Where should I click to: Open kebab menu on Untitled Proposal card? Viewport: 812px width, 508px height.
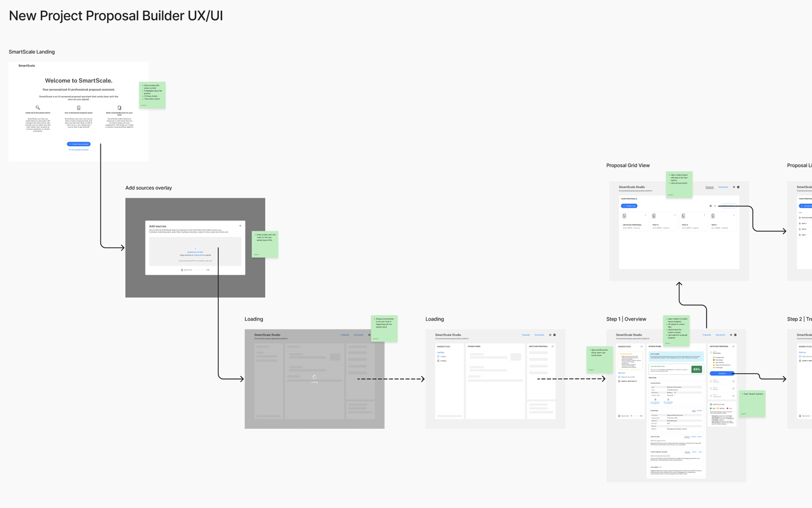[645, 215]
